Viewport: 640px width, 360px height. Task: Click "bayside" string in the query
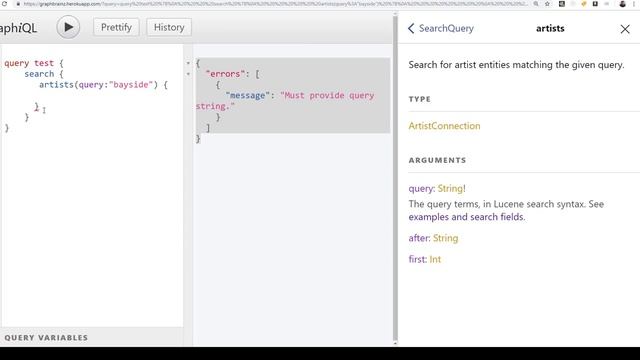[x=131, y=85]
